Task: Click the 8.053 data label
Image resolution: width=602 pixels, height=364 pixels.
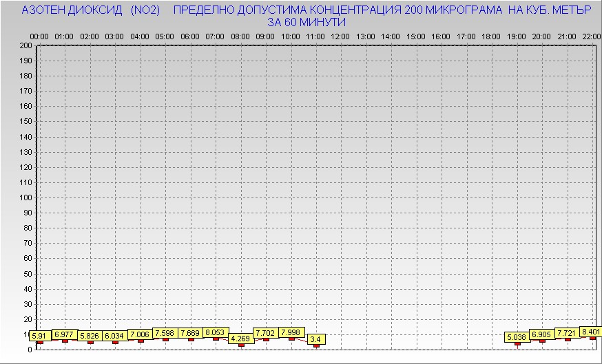Action: point(216,332)
